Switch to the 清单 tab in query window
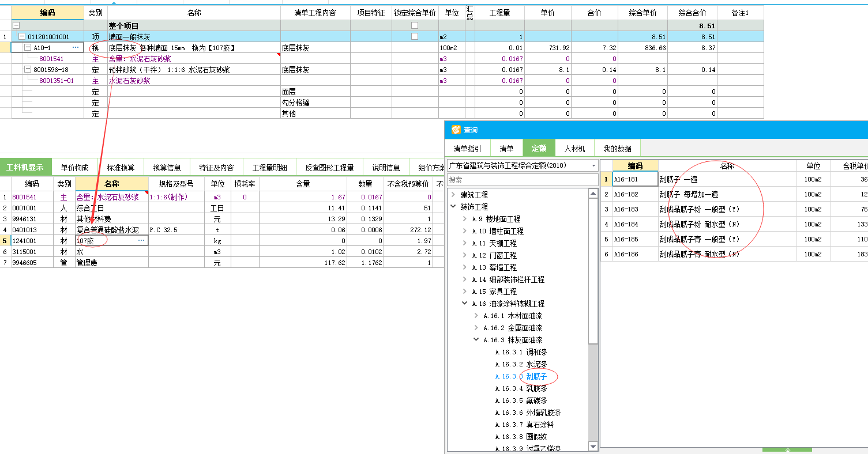This screenshot has height=454, width=868. [506, 149]
